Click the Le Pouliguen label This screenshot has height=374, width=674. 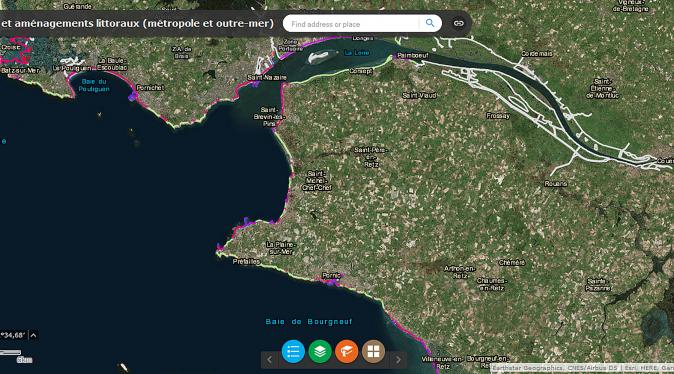[x=72, y=68]
